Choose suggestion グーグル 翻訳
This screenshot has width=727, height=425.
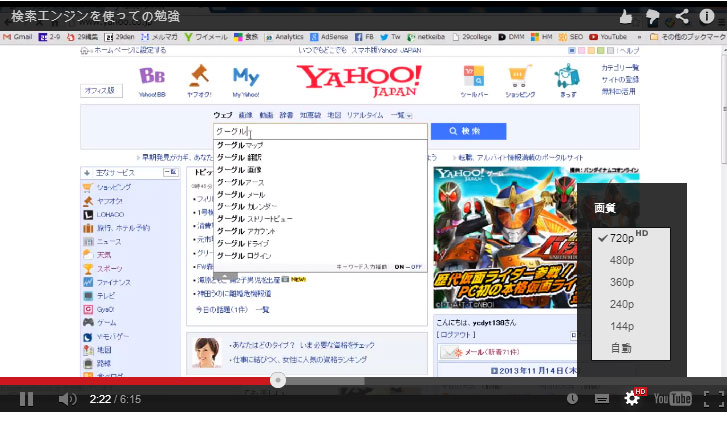click(320, 158)
